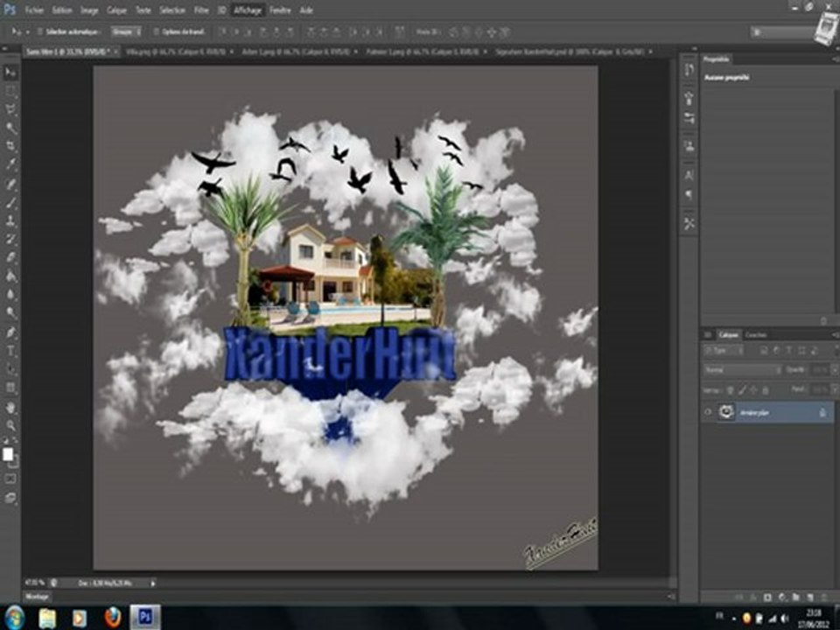Add a new adjustment layer icon
Image resolution: width=840 pixels, height=630 pixels.
pyautogui.click(x=782, y=597)
